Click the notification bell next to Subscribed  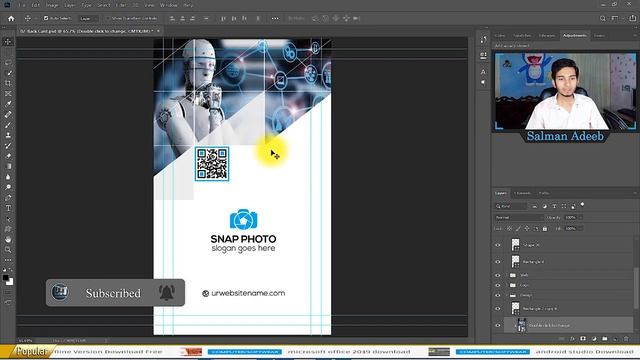click(x=167, y=293)
